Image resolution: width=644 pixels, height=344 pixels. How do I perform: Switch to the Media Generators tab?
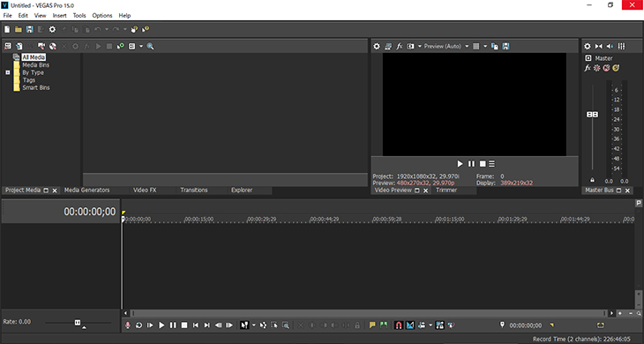(87, 190)
